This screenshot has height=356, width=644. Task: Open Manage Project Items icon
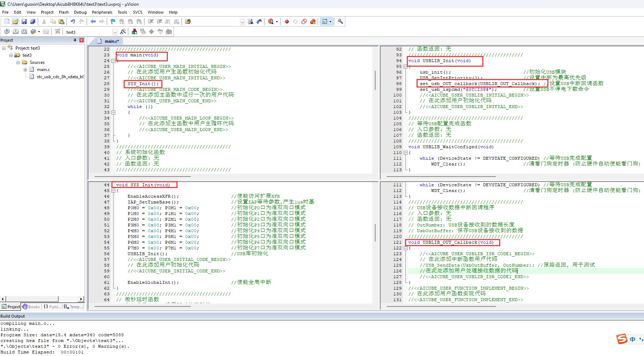[x=134, y=32]
